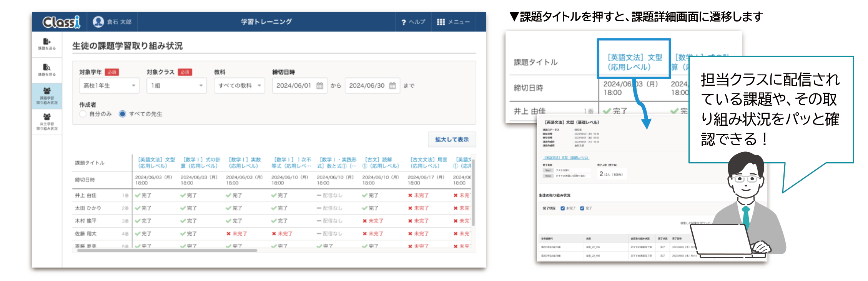Image resolution: width=868 pixels, height=281 pixels.
Task: Click 太田 ひかり's 未完了 status under 古文文法 用言
Action: 418,208
